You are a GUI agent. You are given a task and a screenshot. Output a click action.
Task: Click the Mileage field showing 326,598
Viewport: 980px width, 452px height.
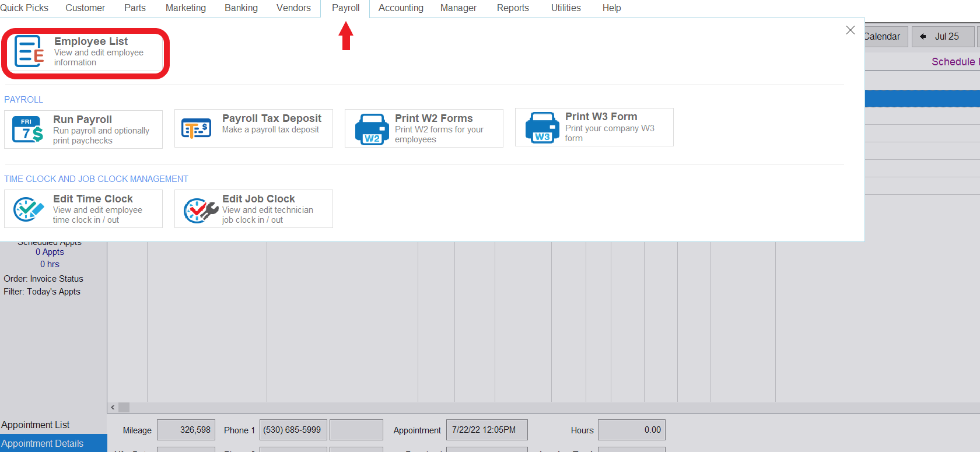[x=186, y=430]
